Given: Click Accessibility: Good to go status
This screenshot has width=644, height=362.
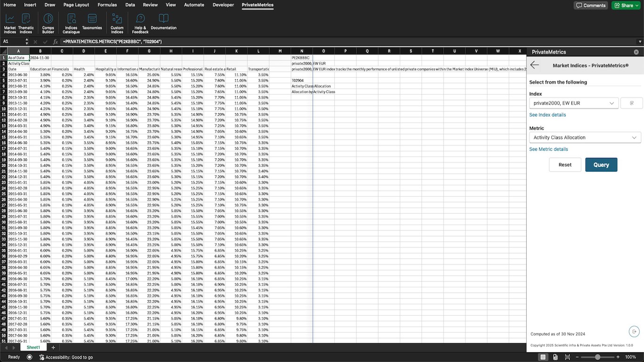Looking at the screenshot, I should coord(66,357).
